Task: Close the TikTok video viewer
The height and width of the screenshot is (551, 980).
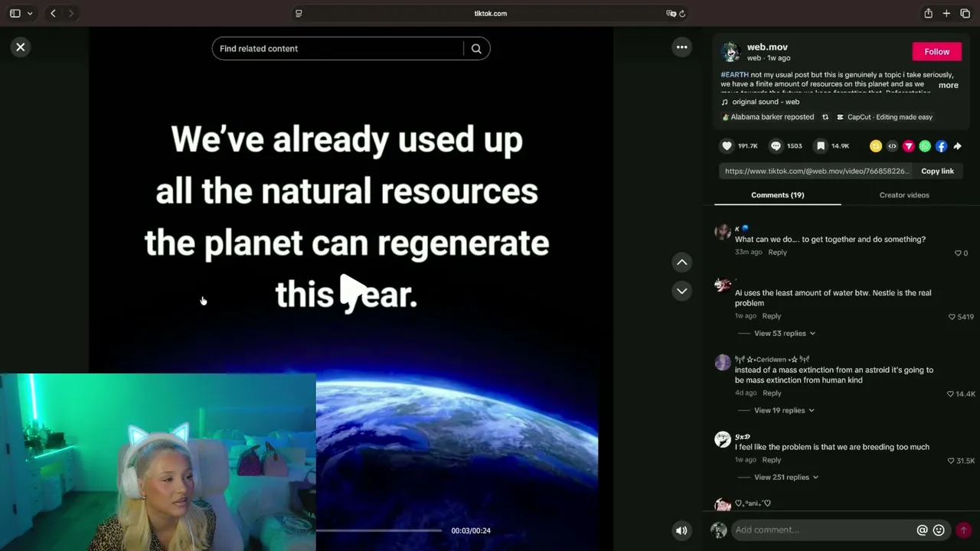Action: point(21,47)
